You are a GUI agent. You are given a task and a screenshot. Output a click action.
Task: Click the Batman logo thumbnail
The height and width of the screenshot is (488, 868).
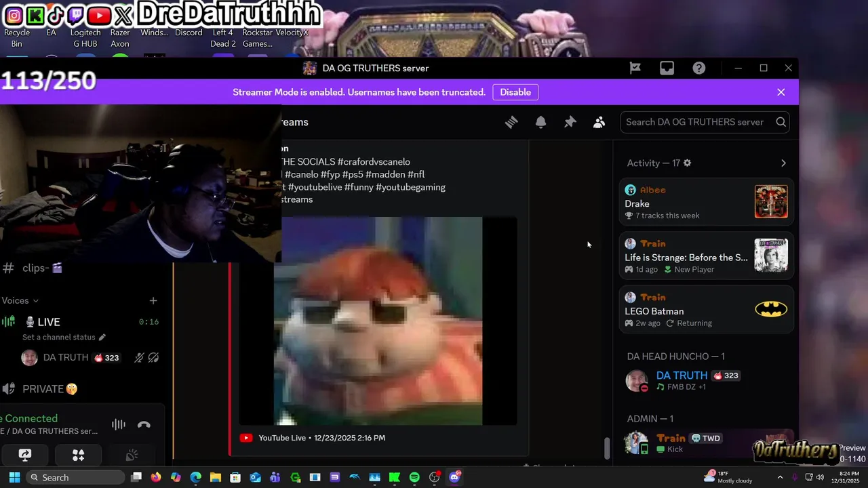pyautogui.click(x=771, y=309)
